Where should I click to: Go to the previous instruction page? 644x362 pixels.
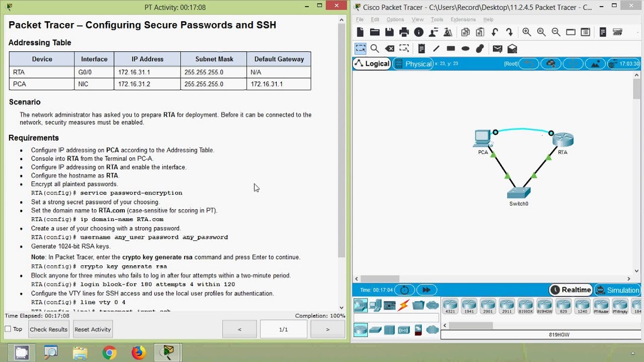click(x=239, y=329)
